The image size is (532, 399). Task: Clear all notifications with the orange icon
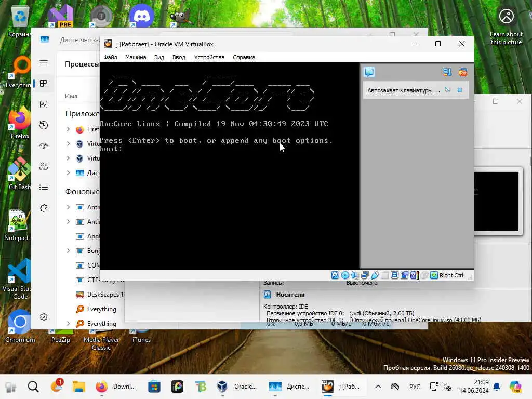[463, 72]
